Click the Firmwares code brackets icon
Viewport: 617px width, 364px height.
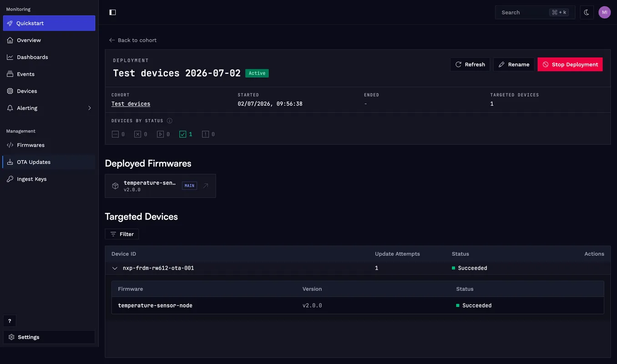pyautogui.click(x=10, y=145)
